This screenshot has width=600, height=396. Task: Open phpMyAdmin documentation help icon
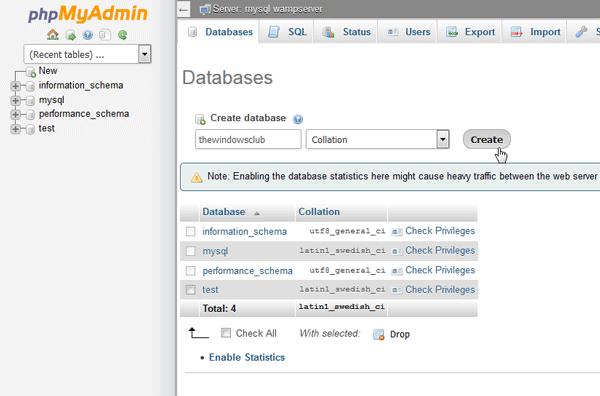point(88,35)
